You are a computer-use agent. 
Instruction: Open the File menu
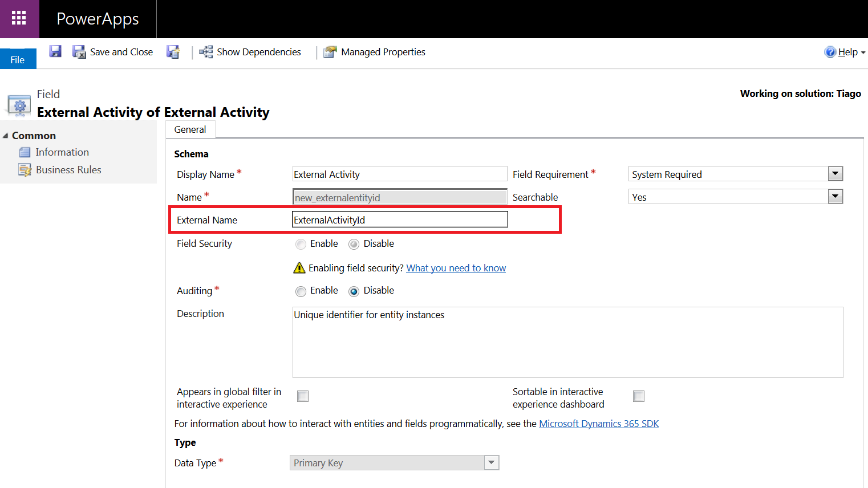point(18,59)
